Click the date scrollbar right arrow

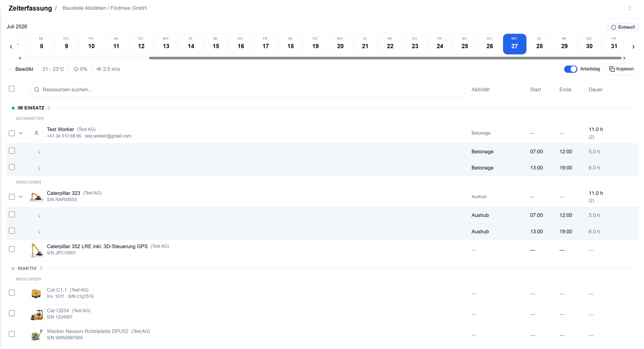click(x=624, y=58)
